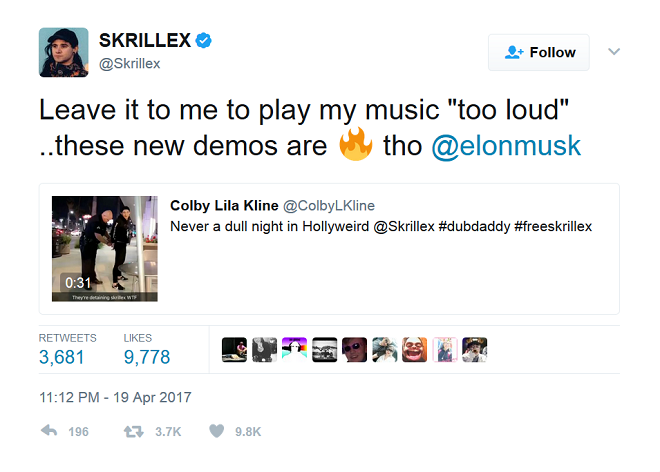This screenshot has height=472, width=660.
Task: Open first liker avatar in the row
Action: click(x=234, y=349)
